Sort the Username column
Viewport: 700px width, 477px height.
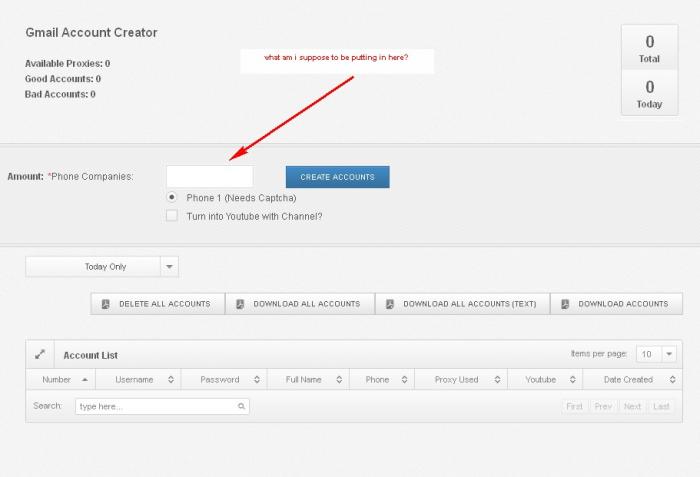pos(171,380)
